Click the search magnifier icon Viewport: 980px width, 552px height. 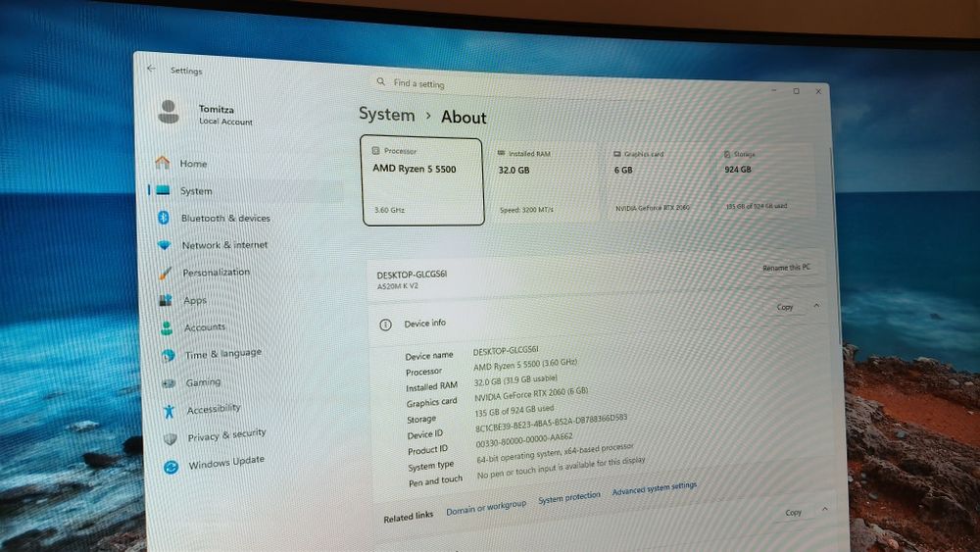(380, 81)
